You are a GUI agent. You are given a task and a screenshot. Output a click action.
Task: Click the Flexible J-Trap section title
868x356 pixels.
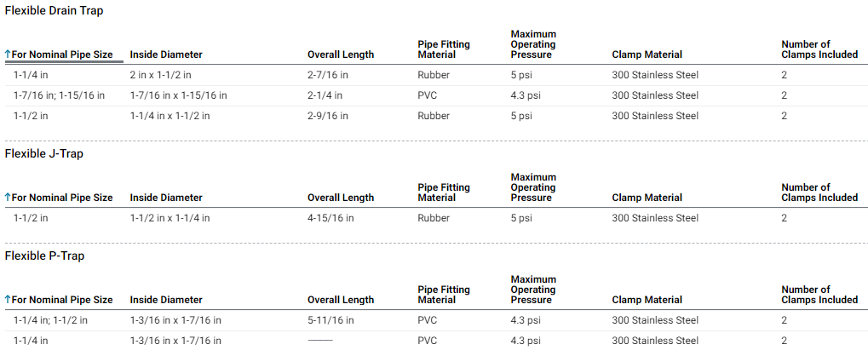coord(44,153)
